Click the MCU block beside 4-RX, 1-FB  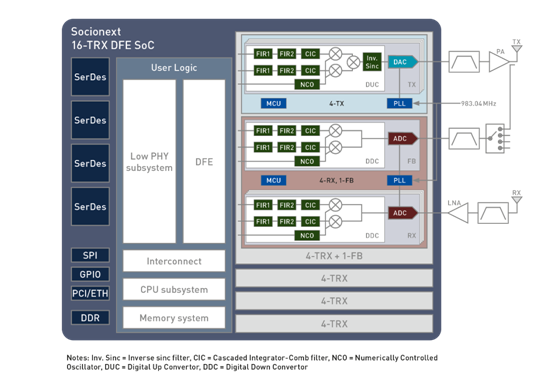pos(274,180)
